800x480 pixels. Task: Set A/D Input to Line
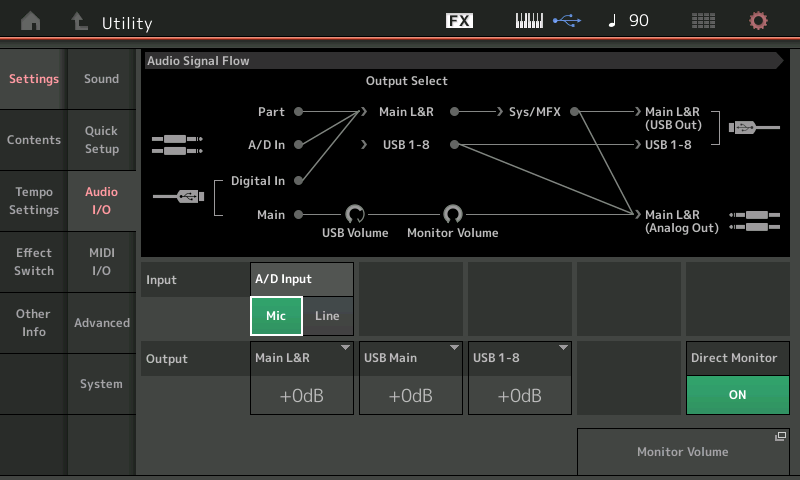pyautogui.click(x=327, y=316)
